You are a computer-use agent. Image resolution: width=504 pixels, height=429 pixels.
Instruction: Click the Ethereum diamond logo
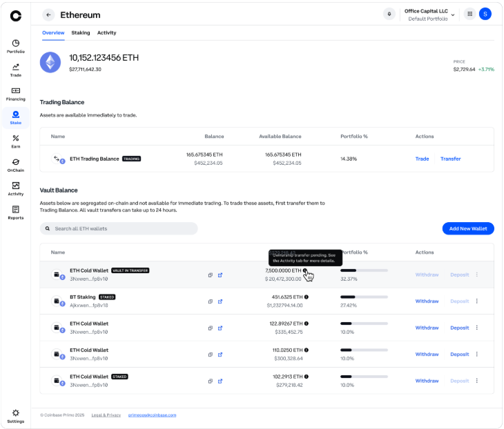[50, 62]
